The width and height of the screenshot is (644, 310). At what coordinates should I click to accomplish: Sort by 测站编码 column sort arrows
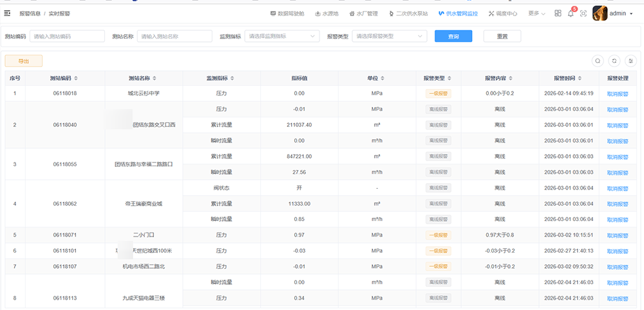76,79
